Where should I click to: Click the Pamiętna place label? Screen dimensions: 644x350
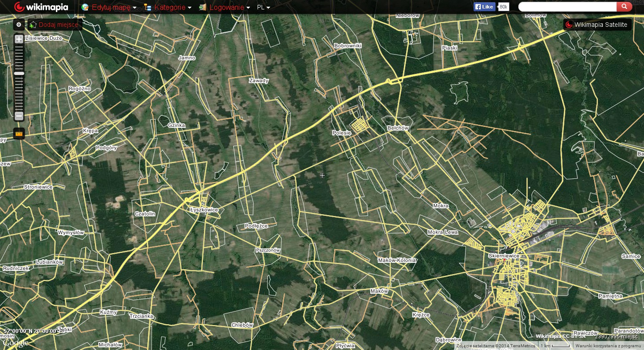click(x=610, y=296)
